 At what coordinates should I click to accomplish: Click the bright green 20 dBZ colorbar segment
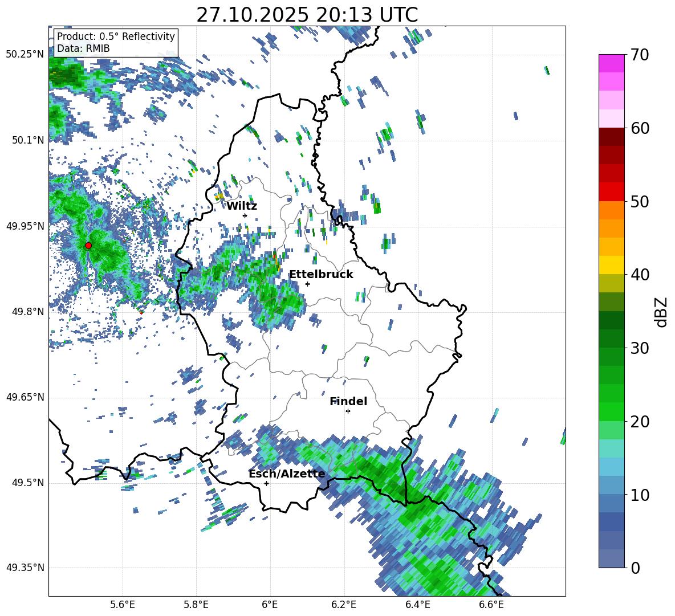[611, 411]
